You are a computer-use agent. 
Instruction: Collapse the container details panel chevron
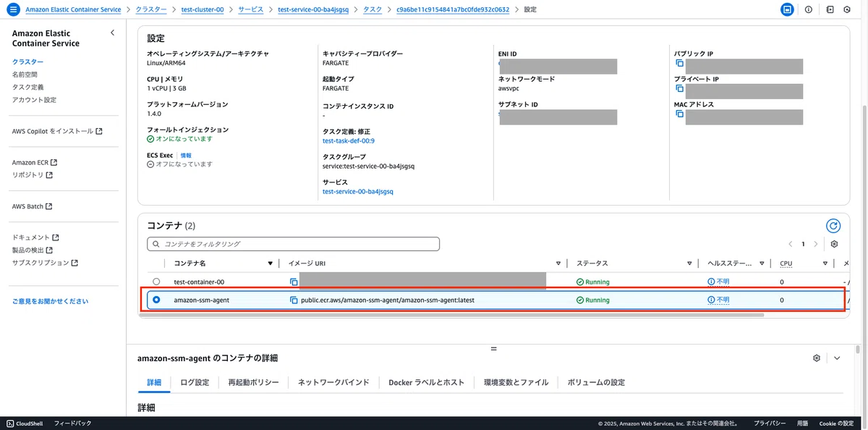[837, 358]
